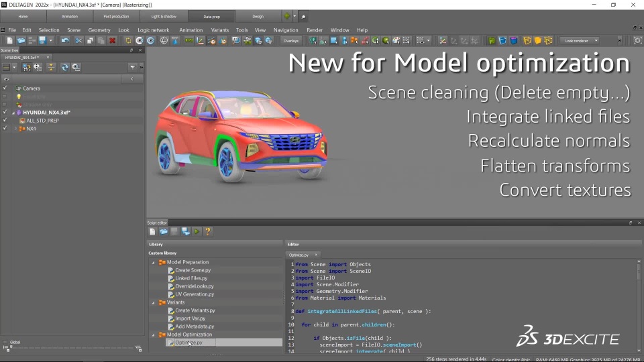Open script help via the question mark icon

point(208,231)
